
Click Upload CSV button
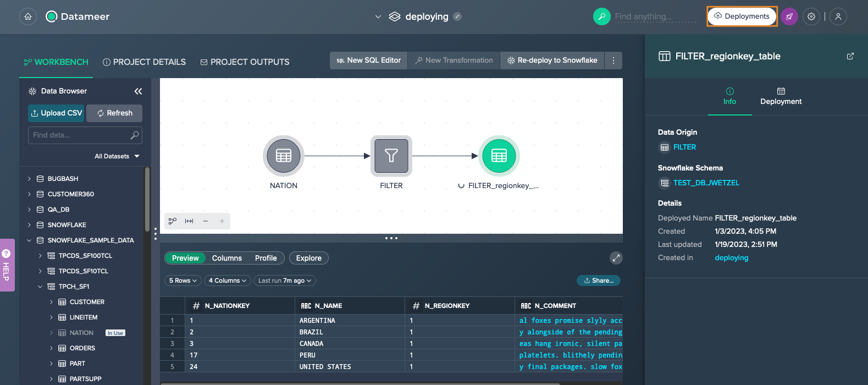click(x=56, y=113)
